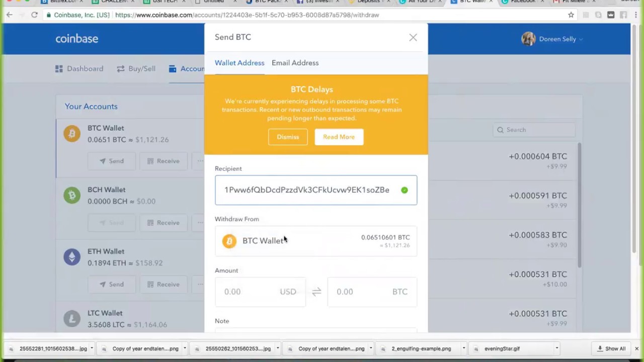This screenshot has width=644, height=362.
Task: Click the search magnifier icon
Action: point(501,130)
